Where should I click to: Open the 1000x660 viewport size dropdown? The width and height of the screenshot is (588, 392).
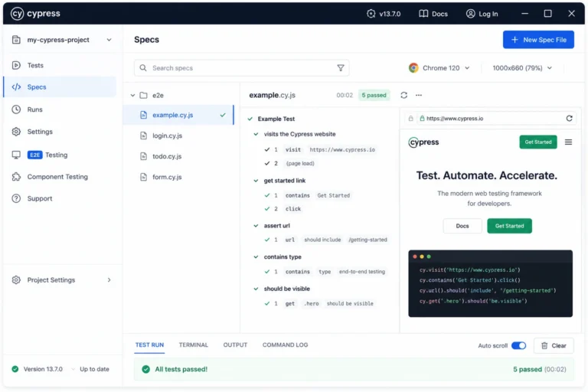(522, 68)
